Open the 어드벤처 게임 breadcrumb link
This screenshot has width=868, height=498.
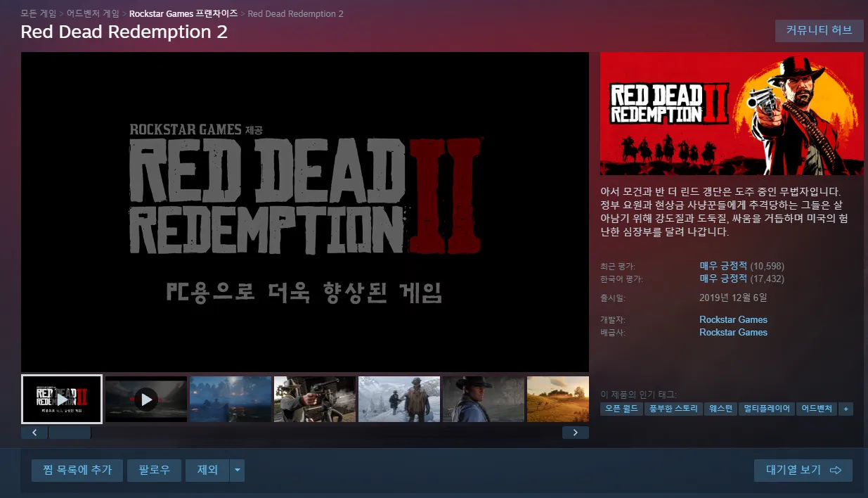tap(93, 13)
